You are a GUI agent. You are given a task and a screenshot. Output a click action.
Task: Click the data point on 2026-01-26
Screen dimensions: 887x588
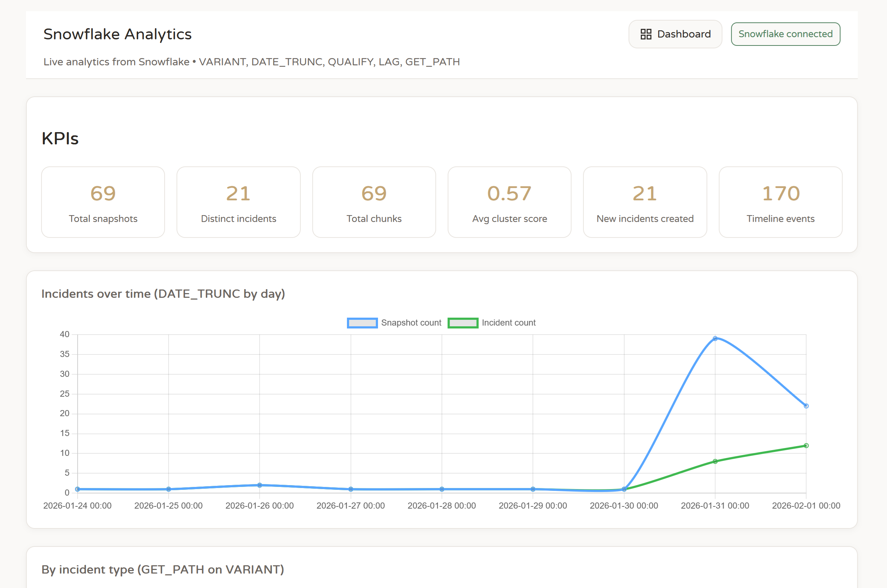pos(260,485)
